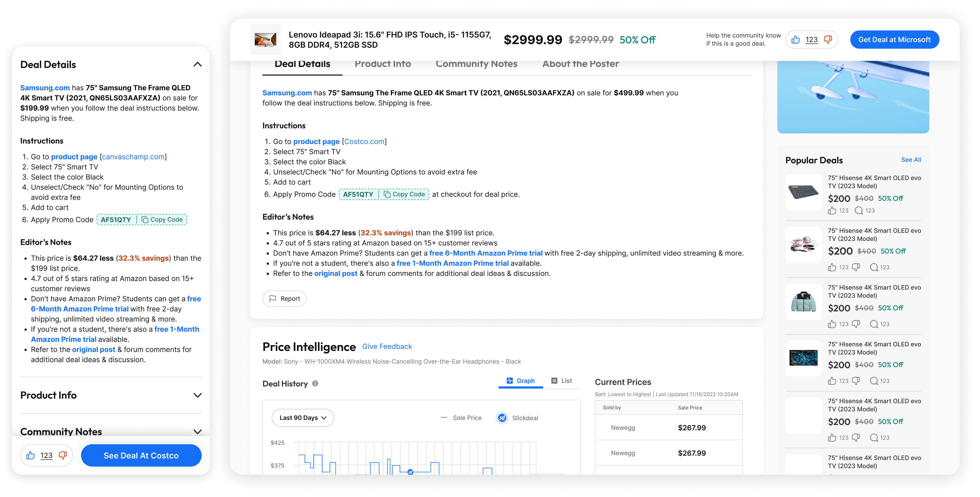Switch to the Deal Details tab
Screen dimensions: 980x497
click(303, 64)
